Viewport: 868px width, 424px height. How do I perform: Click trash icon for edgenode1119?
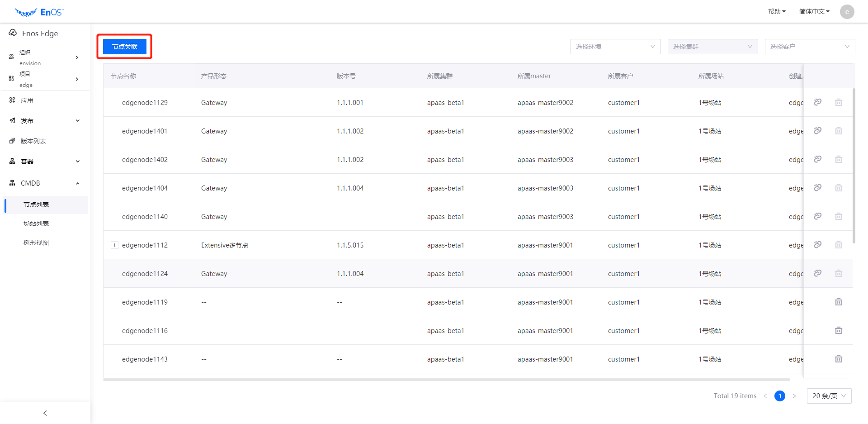click(x=838, y=302)
